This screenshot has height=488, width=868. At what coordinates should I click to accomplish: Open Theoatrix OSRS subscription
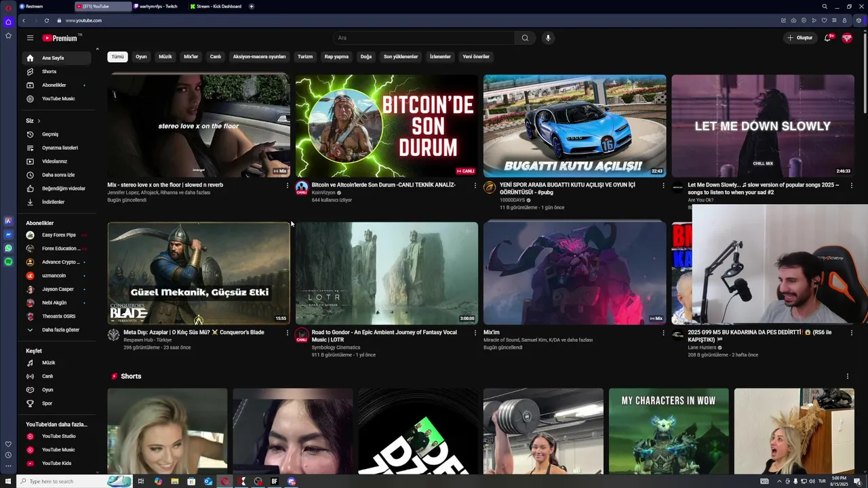tap(57, 317)
